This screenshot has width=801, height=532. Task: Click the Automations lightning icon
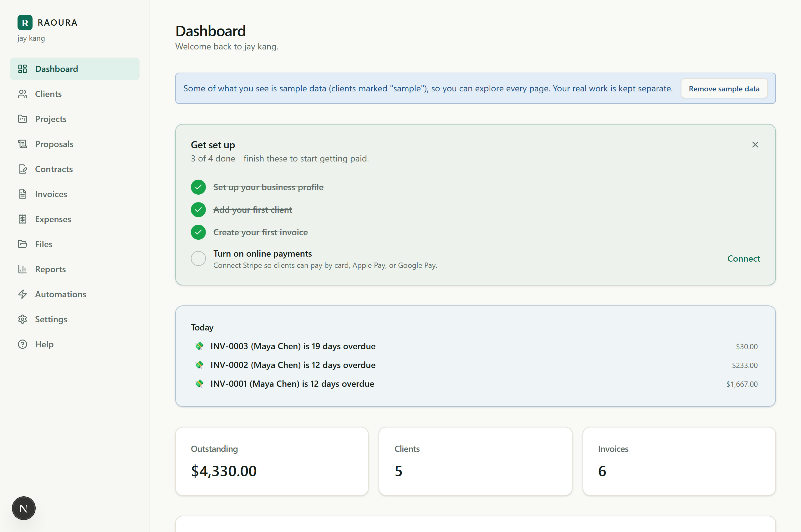[23, 294]
